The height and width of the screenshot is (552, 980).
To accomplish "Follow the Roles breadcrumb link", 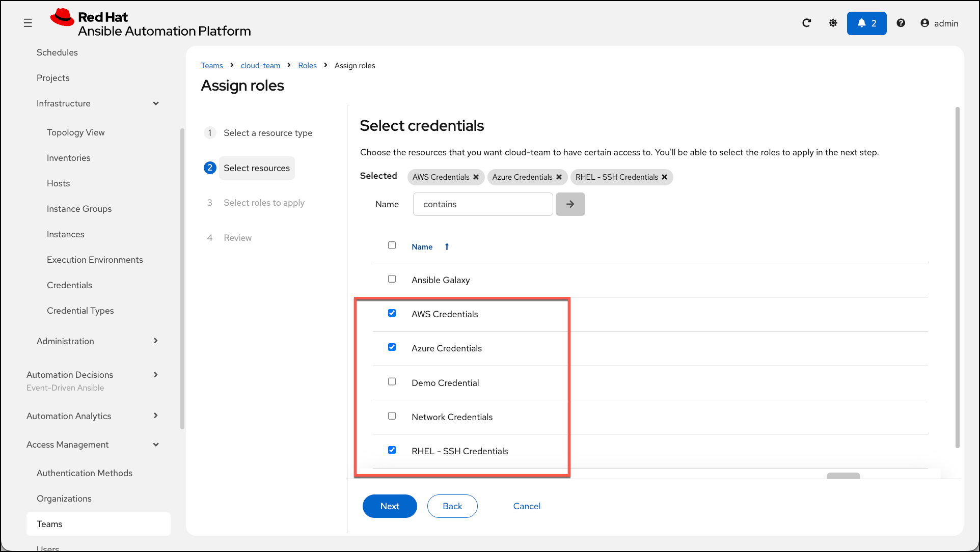I will coord(308,66).
